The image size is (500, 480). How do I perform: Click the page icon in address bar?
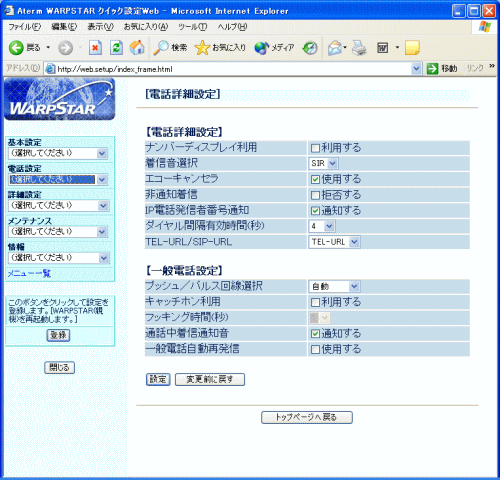pyautogui.click(x=50, y=69)
